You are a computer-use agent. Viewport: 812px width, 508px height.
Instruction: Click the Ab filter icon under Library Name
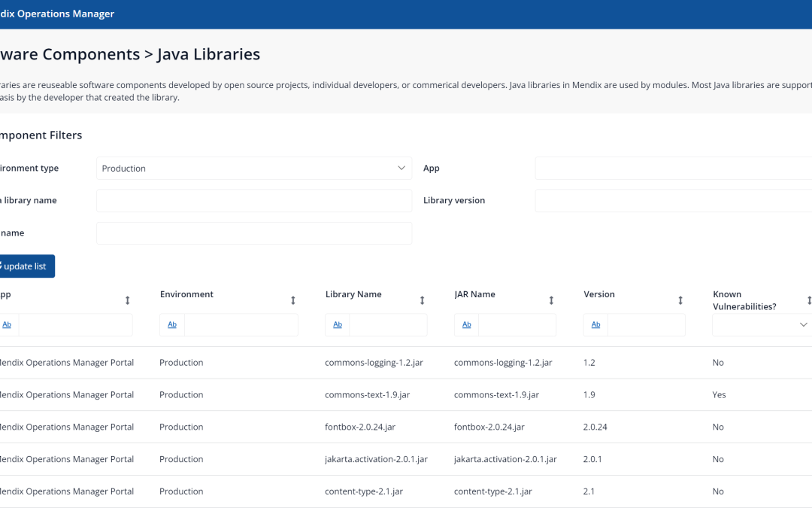point(338,324)
